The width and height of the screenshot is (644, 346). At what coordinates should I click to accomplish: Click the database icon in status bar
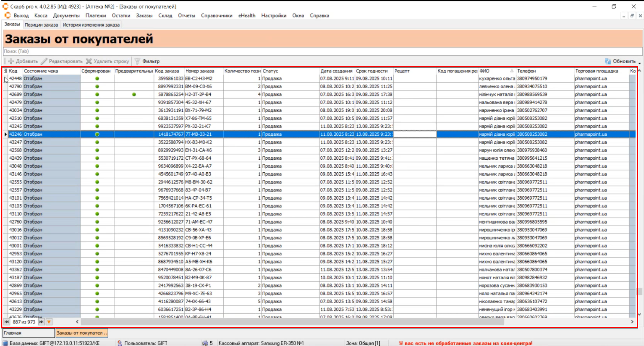[x=5, y=343]
